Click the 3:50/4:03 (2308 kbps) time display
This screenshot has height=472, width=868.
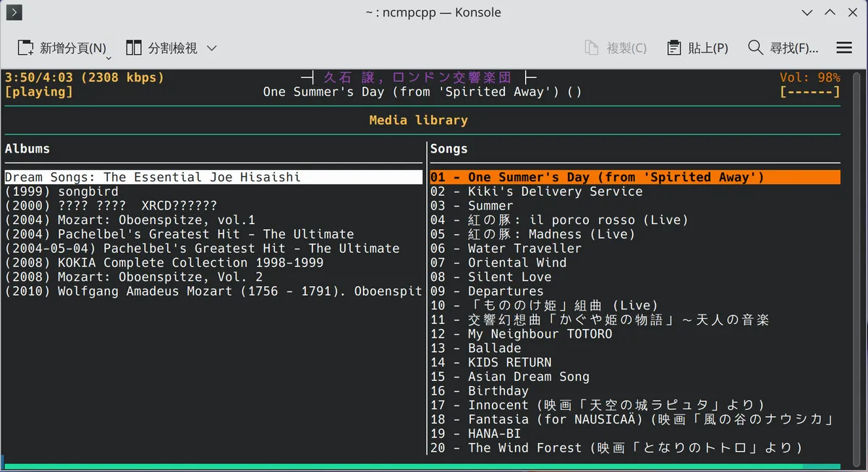[85, 77]
